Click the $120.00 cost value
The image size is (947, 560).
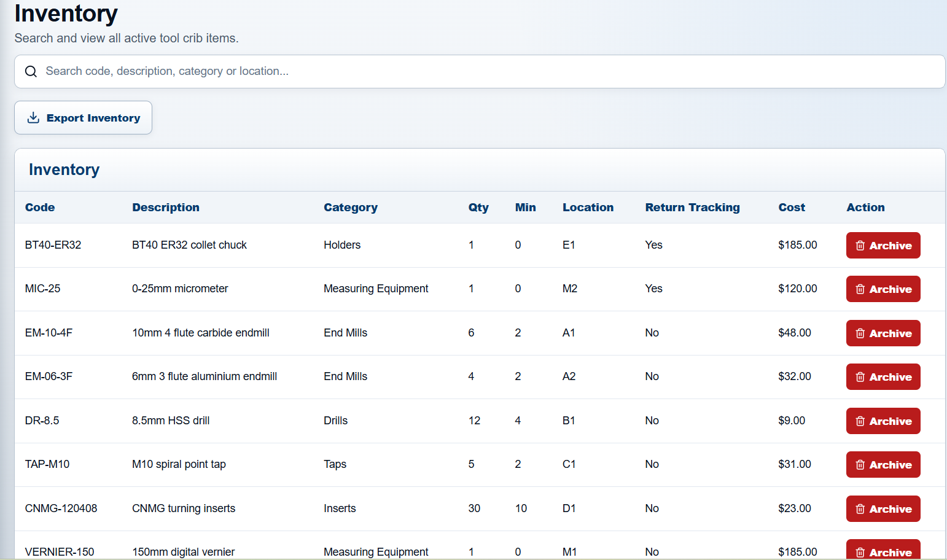click(x=797, y=289)
